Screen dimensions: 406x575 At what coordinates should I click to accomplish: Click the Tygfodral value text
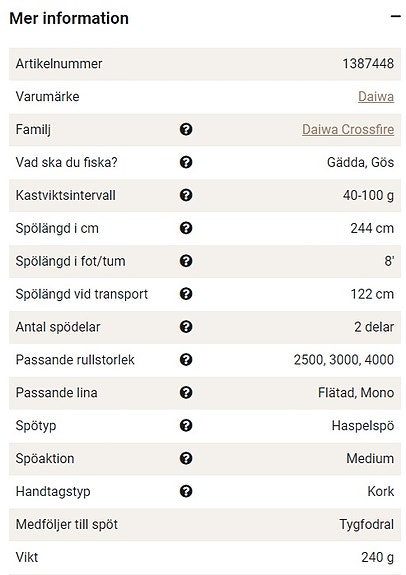point(367,524)
